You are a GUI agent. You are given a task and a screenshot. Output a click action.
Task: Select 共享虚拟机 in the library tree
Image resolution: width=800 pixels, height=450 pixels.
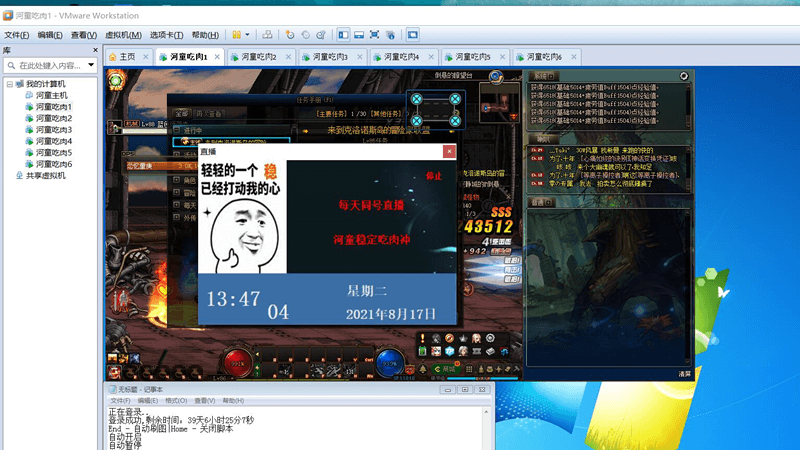pos(40,176)
